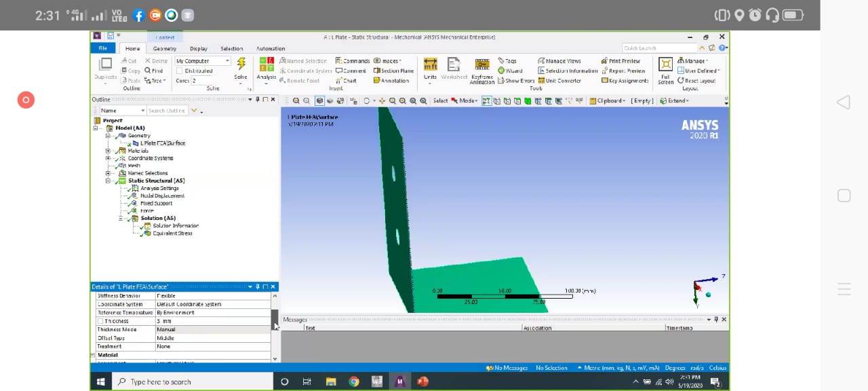Open the Clipboard dropdown
The height and width of the screenshot is (391, 868).
point(608,100)
